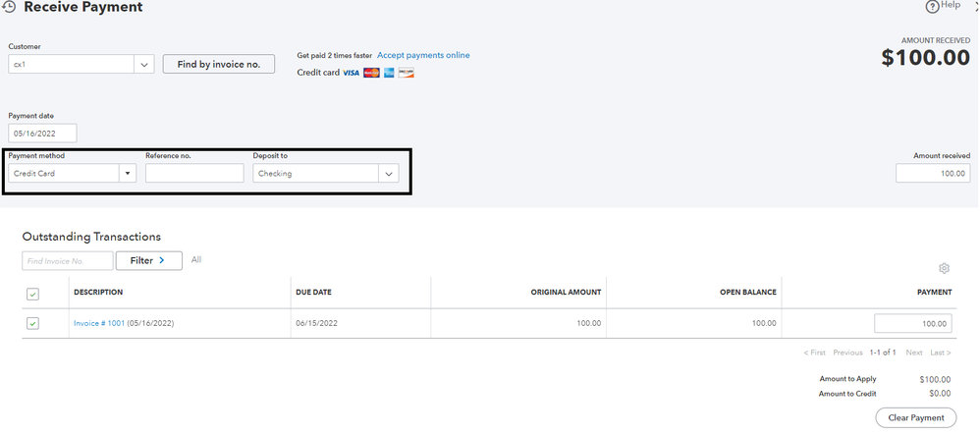Screen dimensions: 980x435
Task: Jump to First page link
Action: pyautogui.click(x=814, y=353)
